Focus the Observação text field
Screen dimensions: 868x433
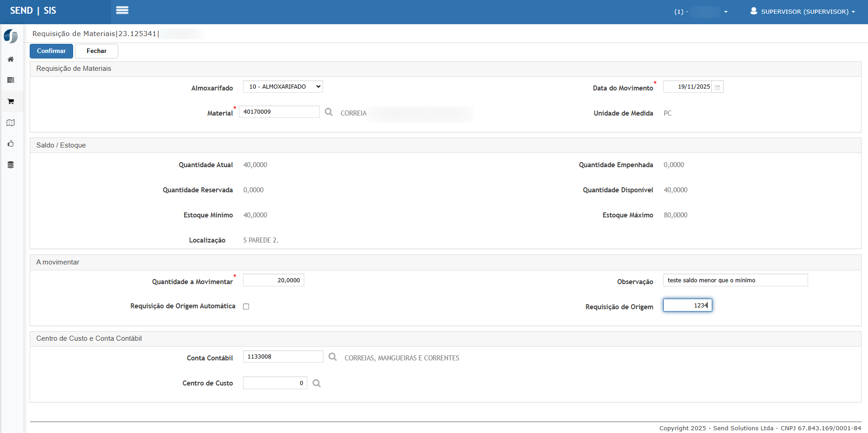tap(735, 280)
